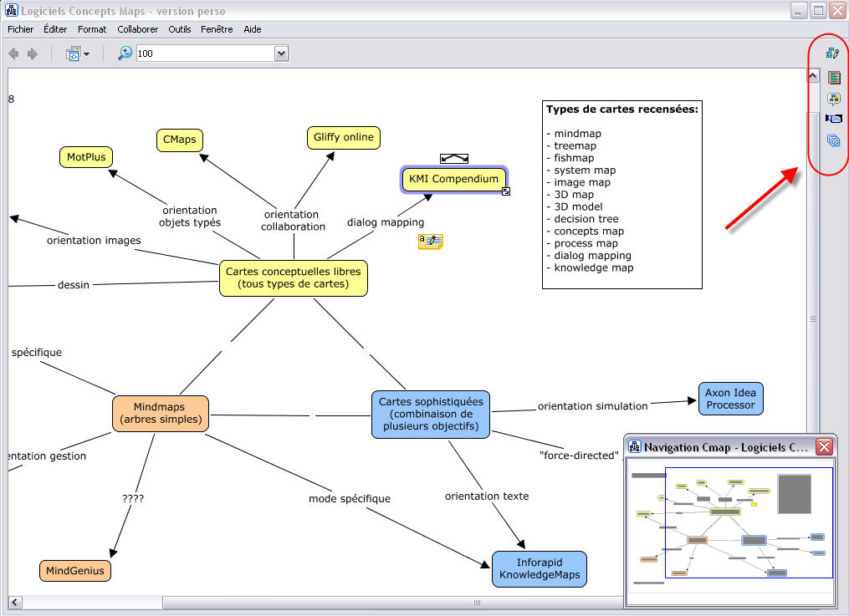This screenshot has width=849, height=616.
Task: Click the search icon in right sidebar
Action: click(x=833, y=99)
